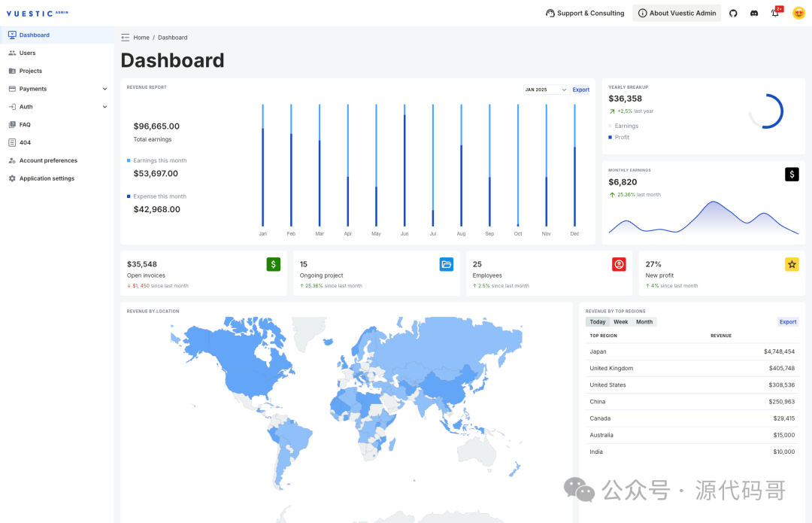Screen dimensions: 812x523
Task: Open the JAN 2025 month dropdown
Action: click(x=546, y=90)
